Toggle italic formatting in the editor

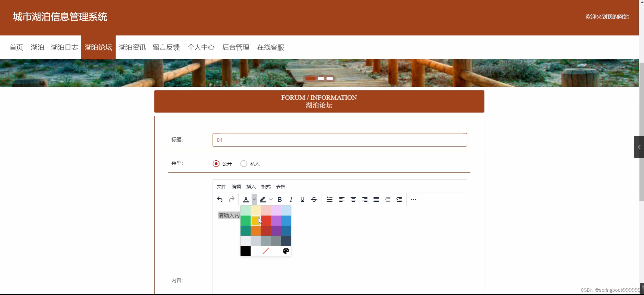(291, 199)
